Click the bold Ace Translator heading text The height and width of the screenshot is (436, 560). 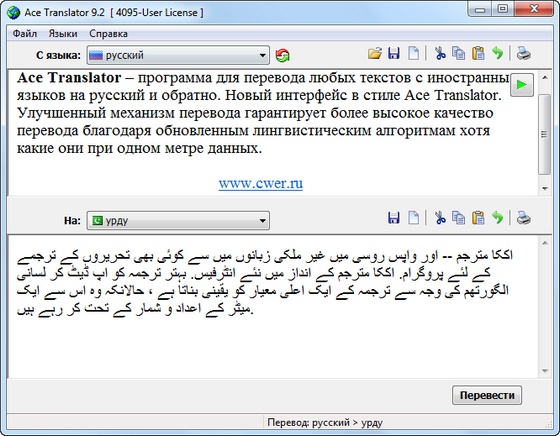(69, 77)
